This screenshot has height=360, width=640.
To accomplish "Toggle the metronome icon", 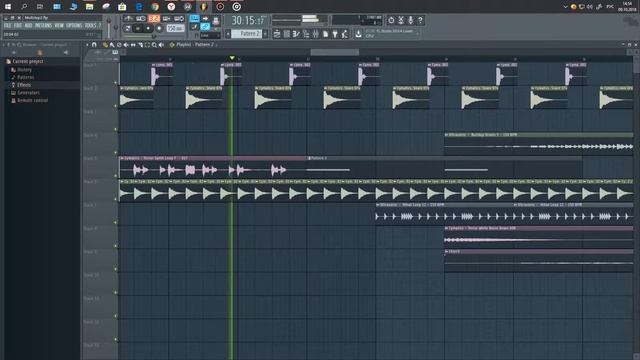I will pyautogui.click(x=129, y=19).
